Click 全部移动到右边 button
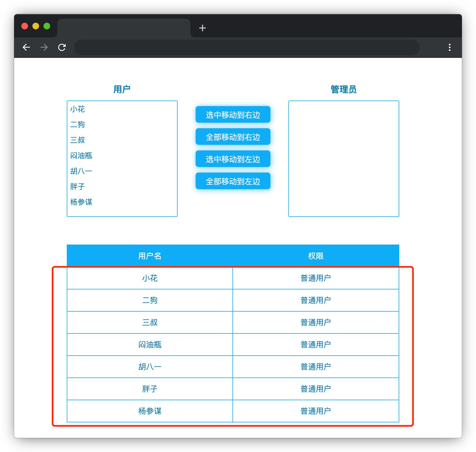Viewport: 476px width, 452px height. (233, 137)
